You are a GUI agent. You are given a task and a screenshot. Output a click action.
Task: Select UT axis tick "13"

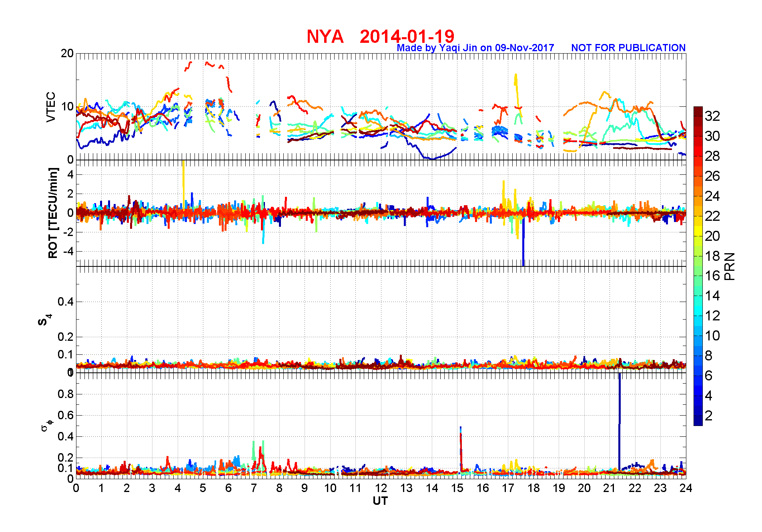pos(406,488)
